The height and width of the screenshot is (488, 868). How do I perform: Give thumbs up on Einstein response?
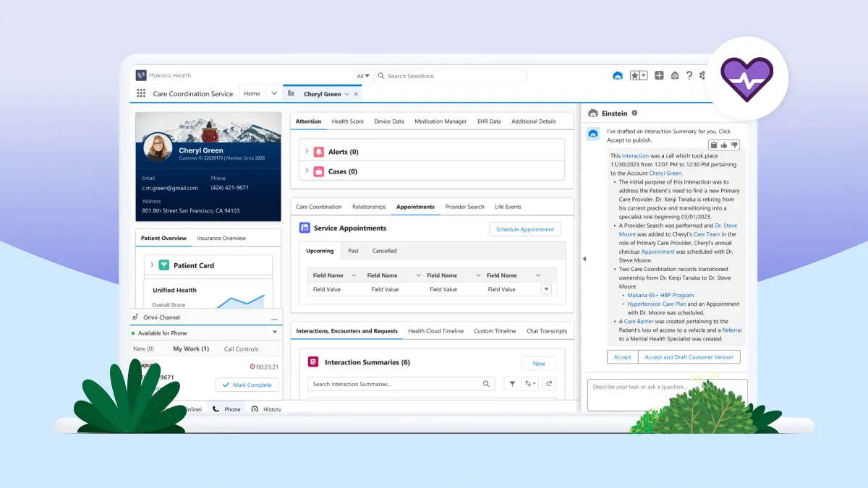pyautogui.click(x=724, y=145)
